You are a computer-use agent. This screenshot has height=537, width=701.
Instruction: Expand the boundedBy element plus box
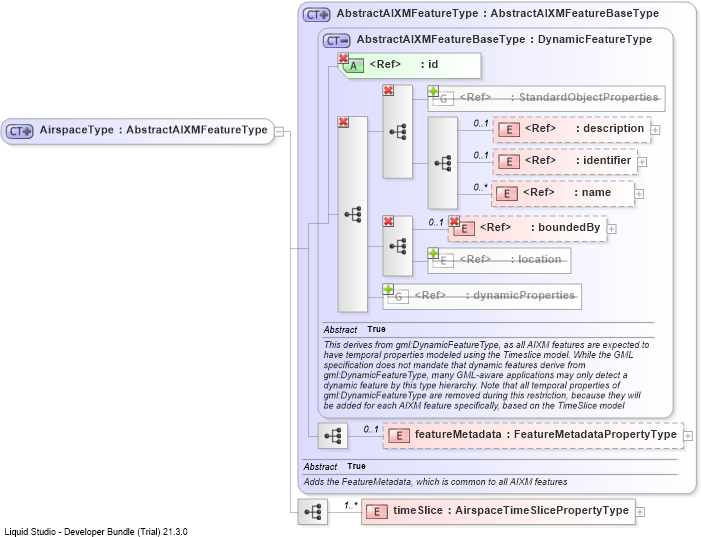[612, 229]
